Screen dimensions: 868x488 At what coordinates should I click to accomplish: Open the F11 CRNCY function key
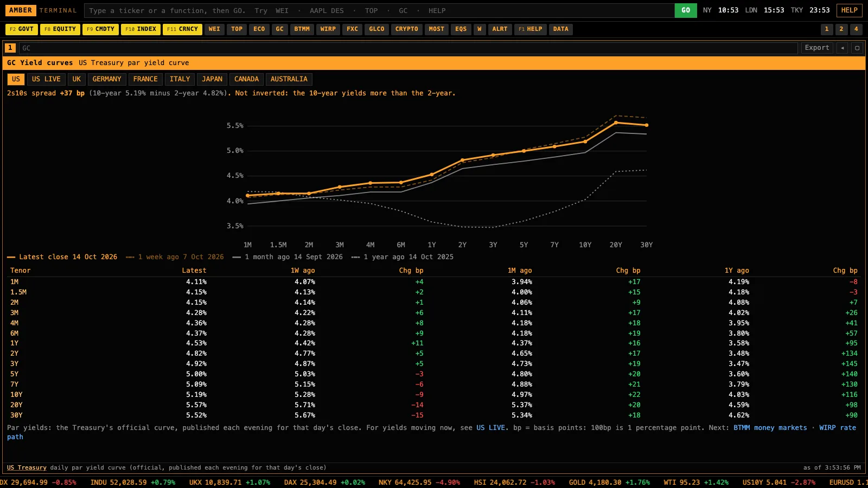point(183,29)
